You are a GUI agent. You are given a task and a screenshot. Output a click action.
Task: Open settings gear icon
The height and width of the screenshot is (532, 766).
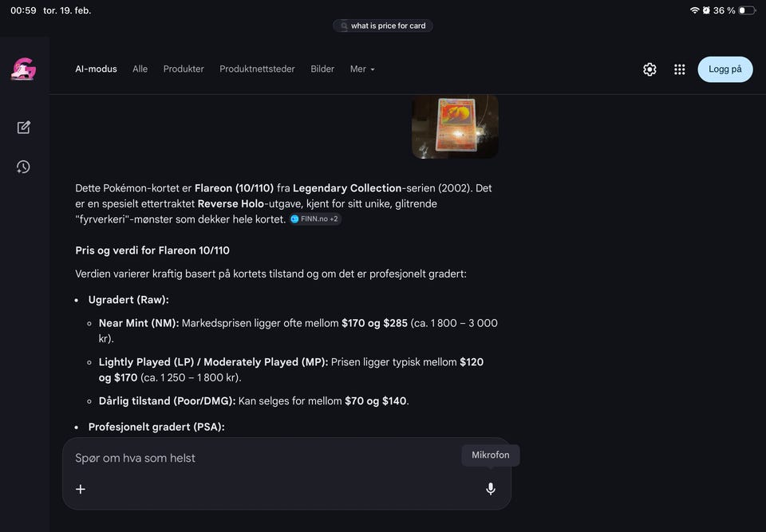click(x=650, y=69)
